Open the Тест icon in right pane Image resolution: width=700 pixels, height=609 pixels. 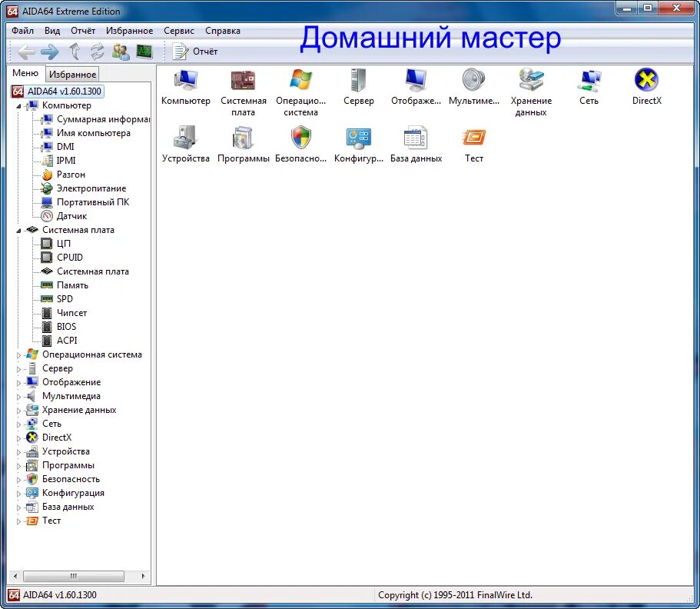473,138
